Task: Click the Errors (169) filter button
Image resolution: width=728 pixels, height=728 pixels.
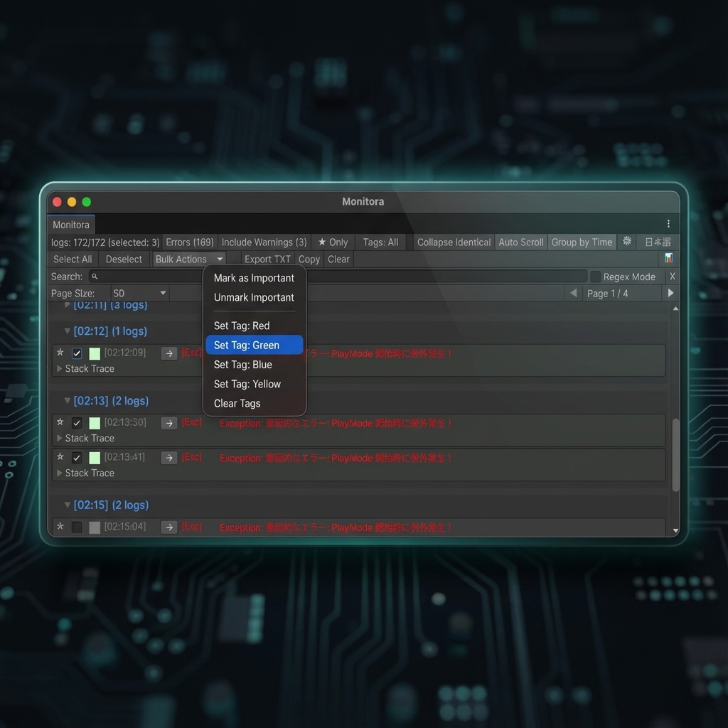Action: coord(189,242)
